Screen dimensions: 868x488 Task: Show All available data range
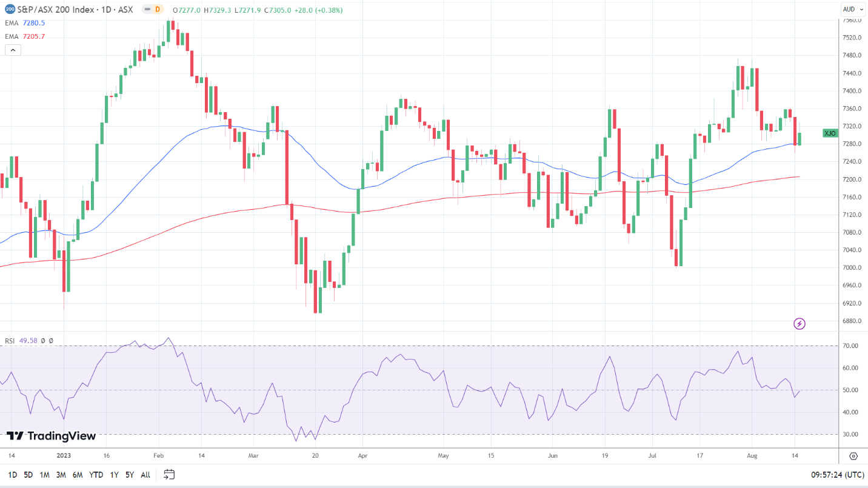coord(145,475)
